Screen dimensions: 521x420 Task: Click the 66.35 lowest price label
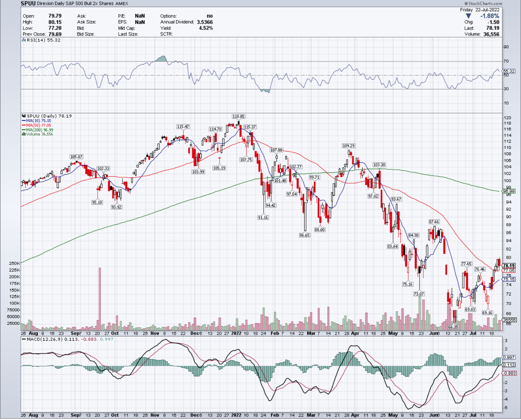[453, 327]
